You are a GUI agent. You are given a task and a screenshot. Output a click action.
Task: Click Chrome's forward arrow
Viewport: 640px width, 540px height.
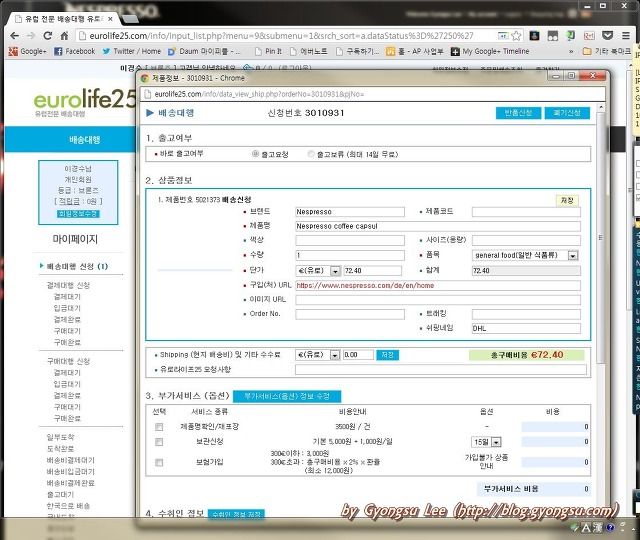[x=31, y=36]
